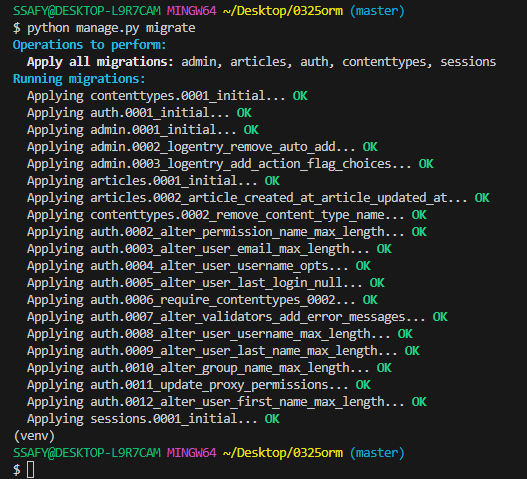Click the auth.0002_alter_permission_name_max_length line
Viewport: 527px width, 479px height.
coord(227,232)
